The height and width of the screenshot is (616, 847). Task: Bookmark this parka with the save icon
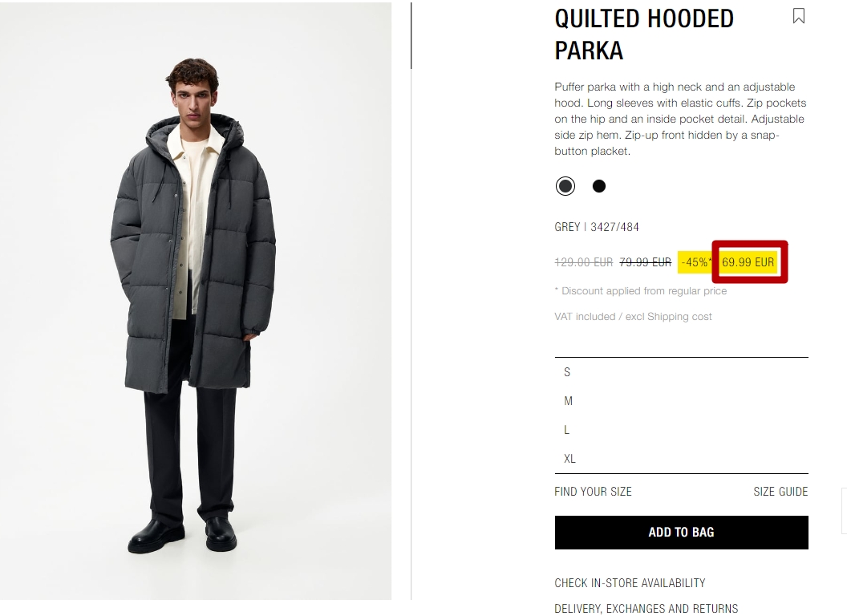pos(798,16)
